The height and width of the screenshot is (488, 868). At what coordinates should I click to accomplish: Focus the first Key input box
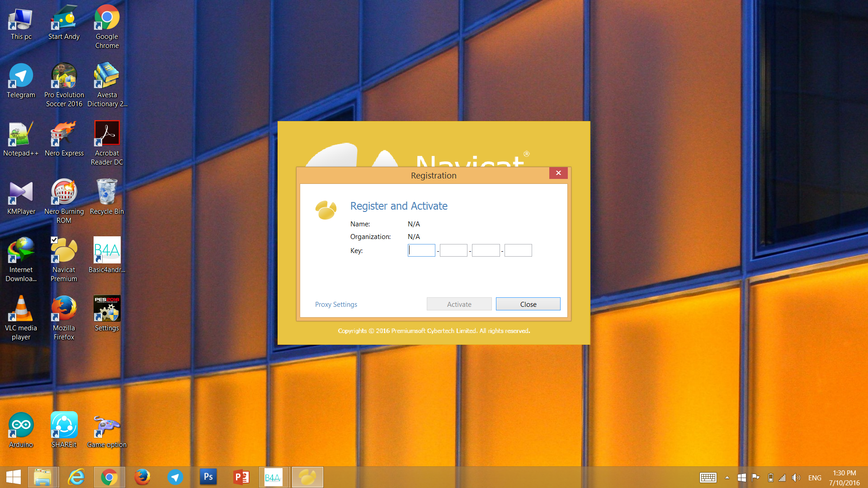(x=421, y=250)
